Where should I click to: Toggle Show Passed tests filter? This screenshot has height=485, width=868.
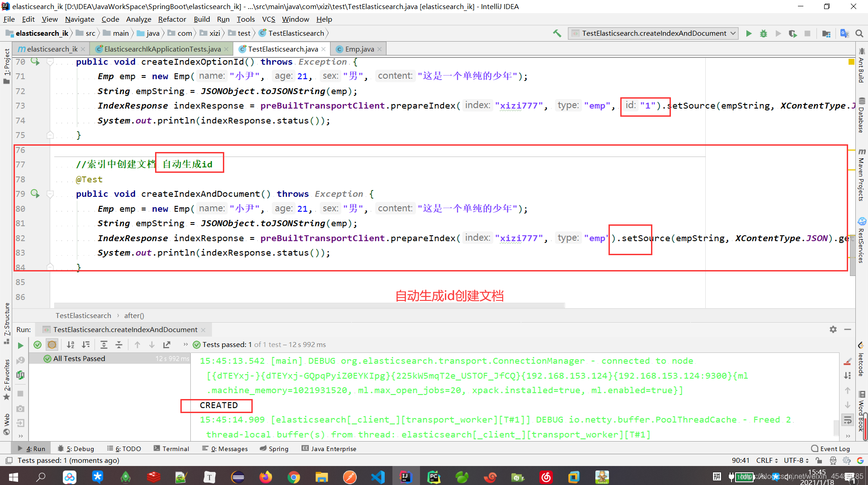pos(38,345)
